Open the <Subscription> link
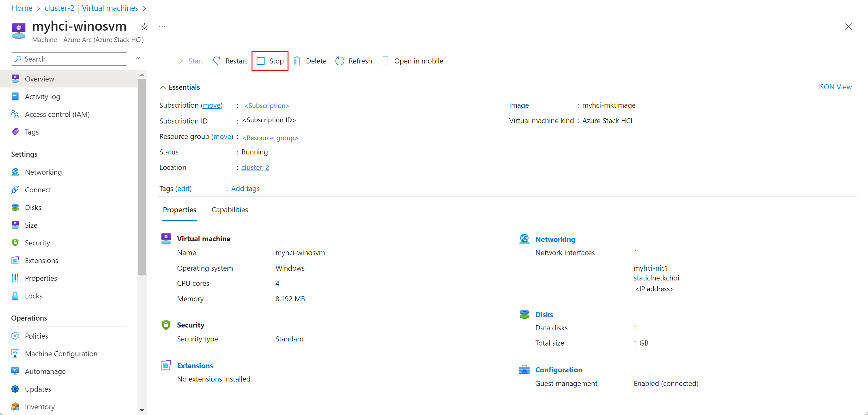This screenshot has width=868, height=415. [267, 106]
